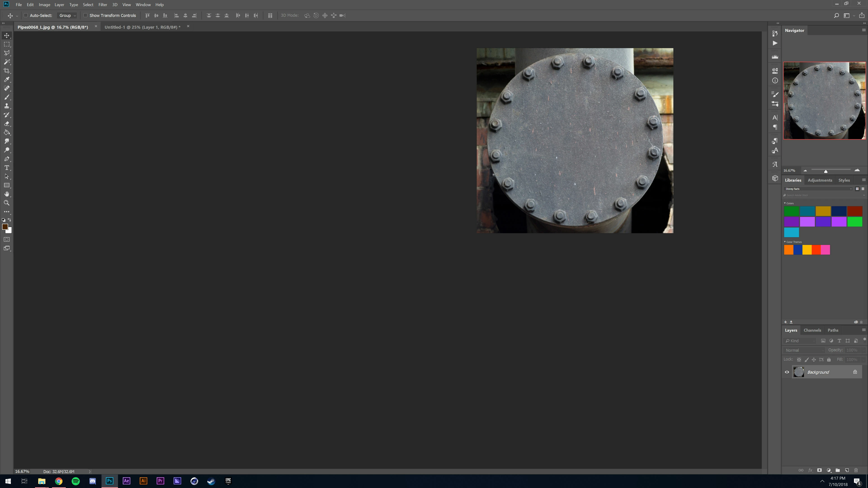Click the green color swatch in Libraries

click(791, 211)
